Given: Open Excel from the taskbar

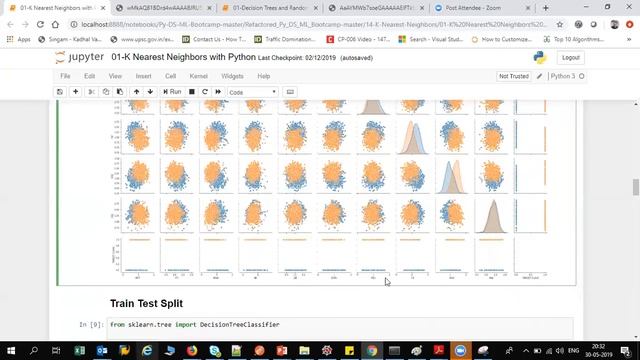Looking at the screenshot, I should pyautogui.click(x=80, y=351).
